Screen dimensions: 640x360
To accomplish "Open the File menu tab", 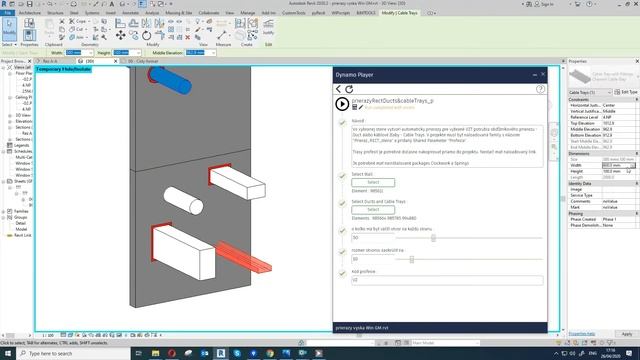I will point(7,13).
